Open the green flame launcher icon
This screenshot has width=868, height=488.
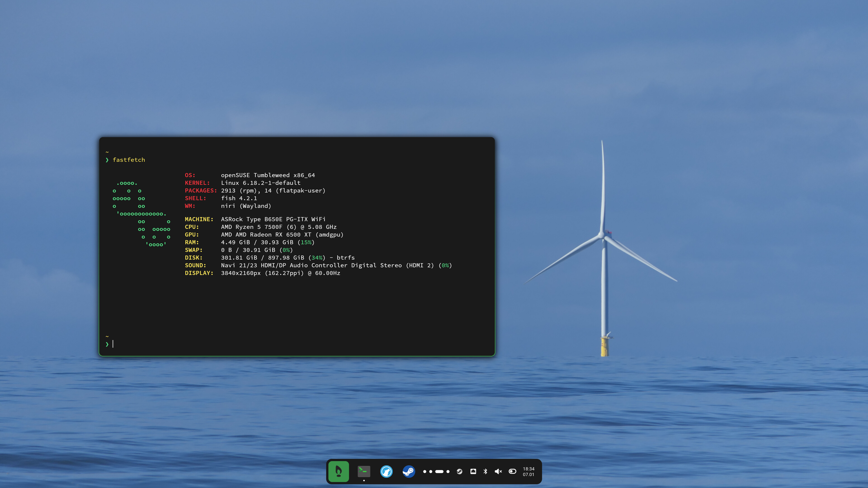point(338,472)
